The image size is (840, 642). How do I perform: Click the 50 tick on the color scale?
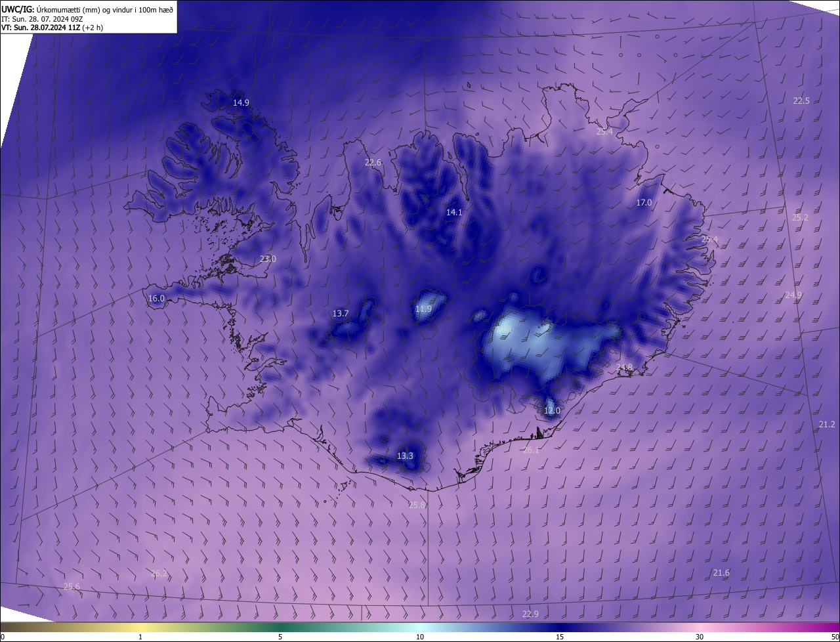click(835, 637)
